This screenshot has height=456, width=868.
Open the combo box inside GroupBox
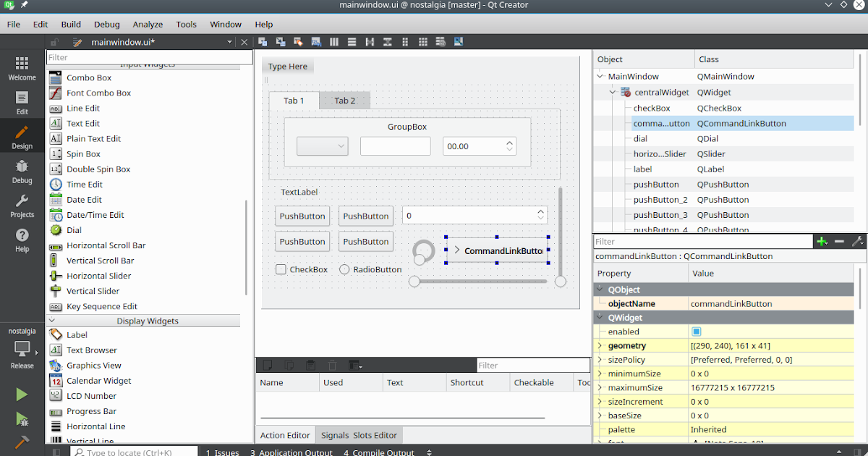(x=322, y=145)
